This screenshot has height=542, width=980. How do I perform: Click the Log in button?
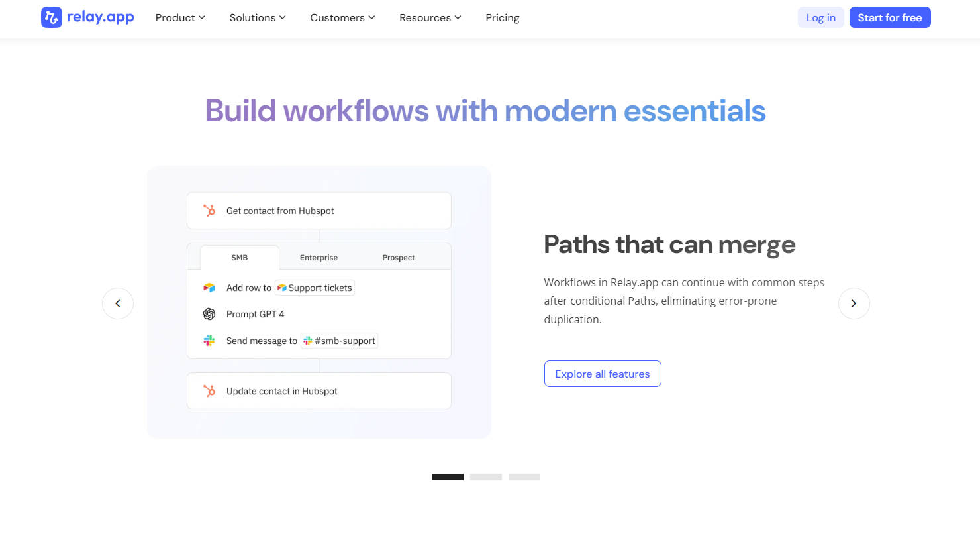[x=821, y=17]
